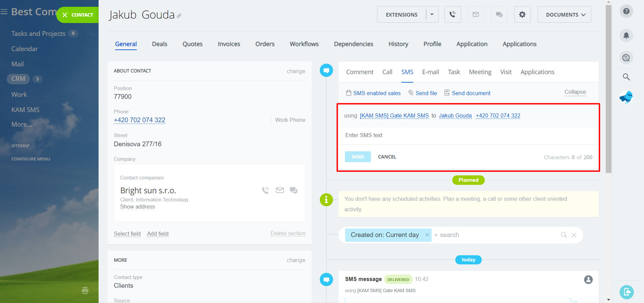The image size is (644, 303).
Task: Click the magnifier search icon in right sidebar
Action: (626, 77)
